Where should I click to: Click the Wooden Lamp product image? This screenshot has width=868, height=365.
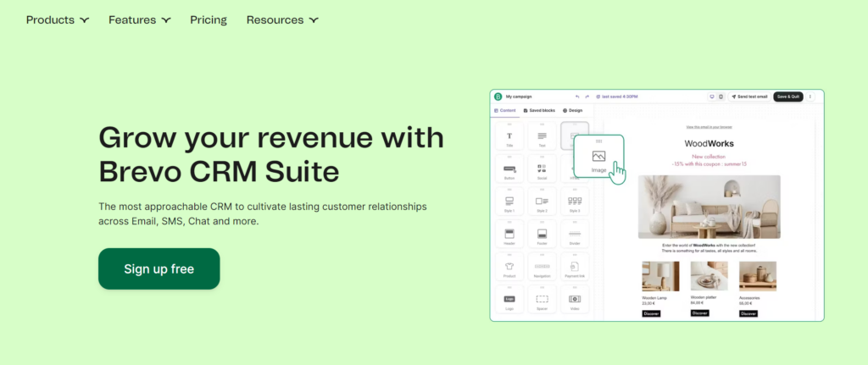click(x=660, y=276)
